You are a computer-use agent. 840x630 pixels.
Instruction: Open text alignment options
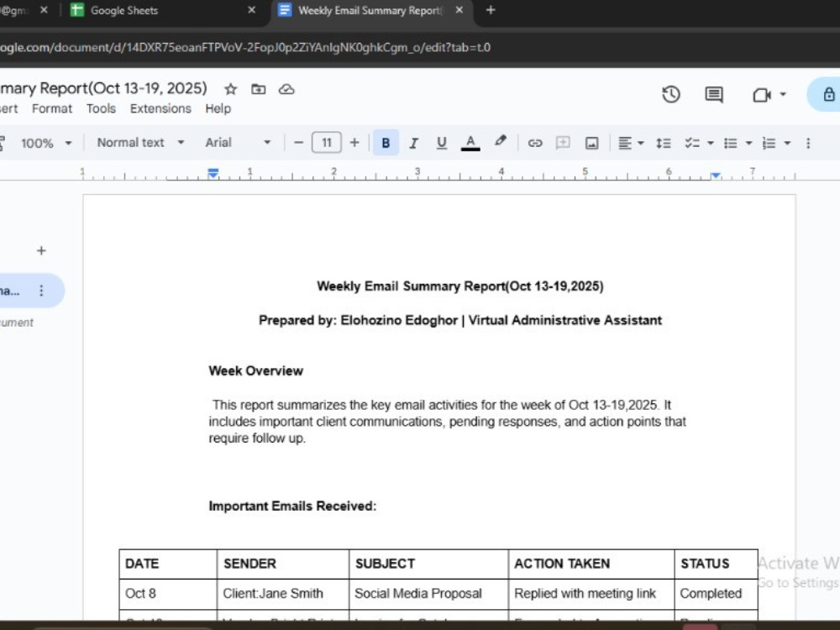click(x=631, y=143)
